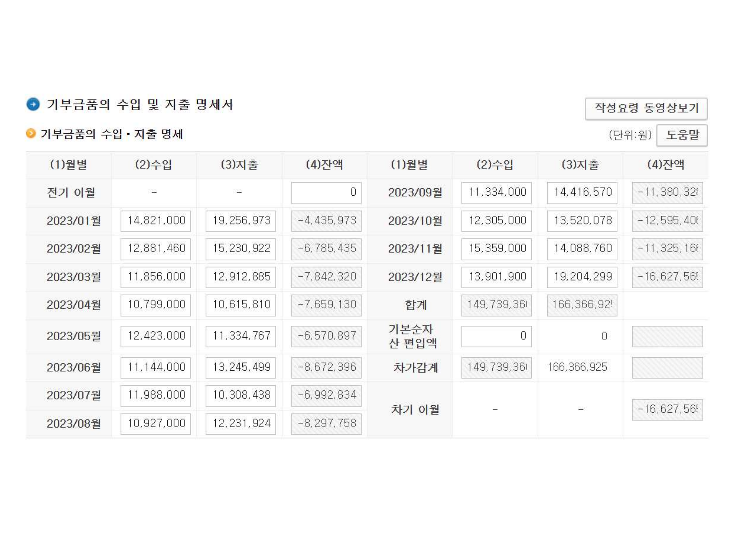
Task: Select the 2023/04월 income field 10,799,000
Action: pyautogui.click(x=155, y=305)
